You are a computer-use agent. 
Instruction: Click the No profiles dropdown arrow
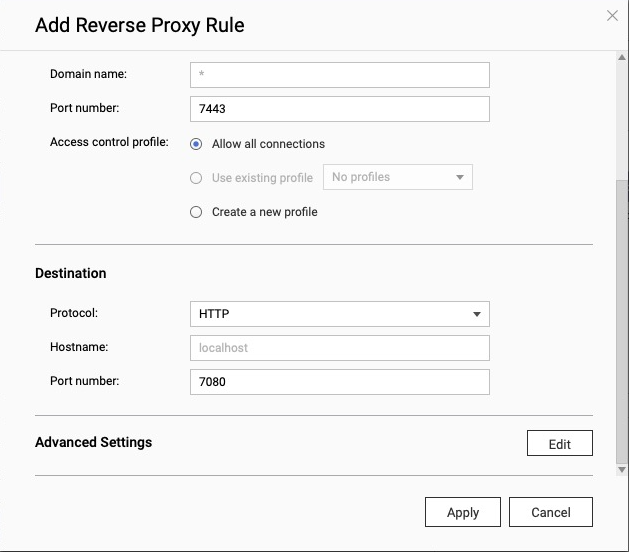(x=460, y=178)
